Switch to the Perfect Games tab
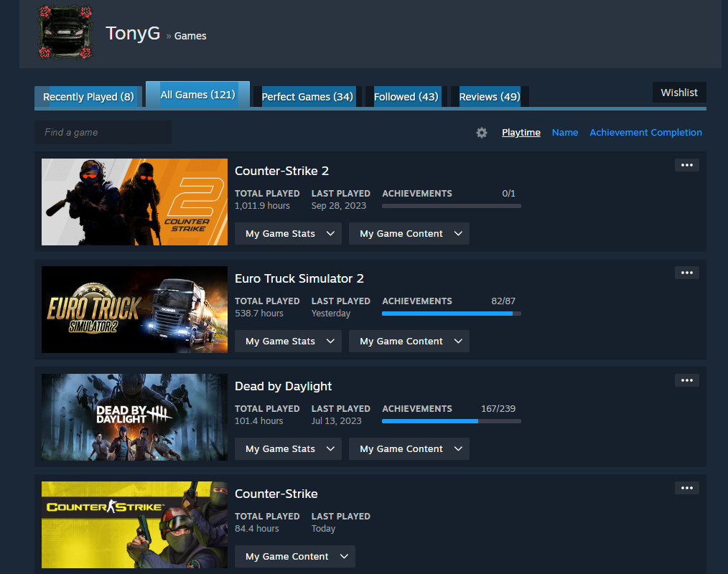This screenshot has width=728, height=574. pyautogui.click(x=307, y=97)
